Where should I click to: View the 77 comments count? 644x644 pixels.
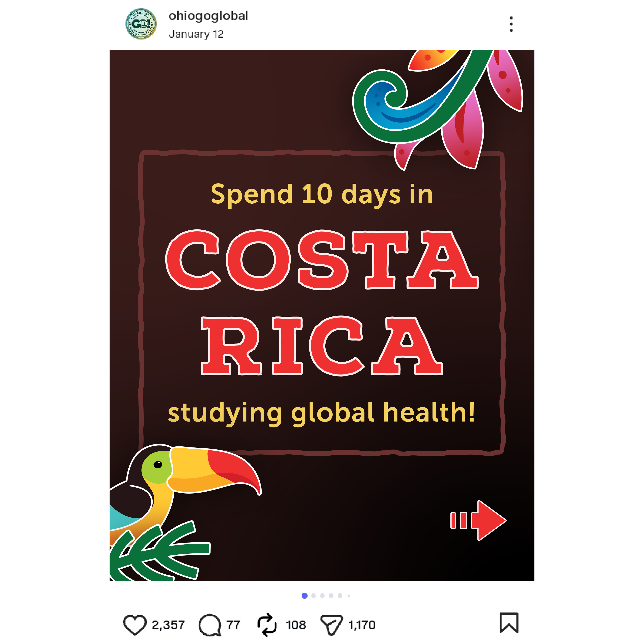[x=233, y=625]
